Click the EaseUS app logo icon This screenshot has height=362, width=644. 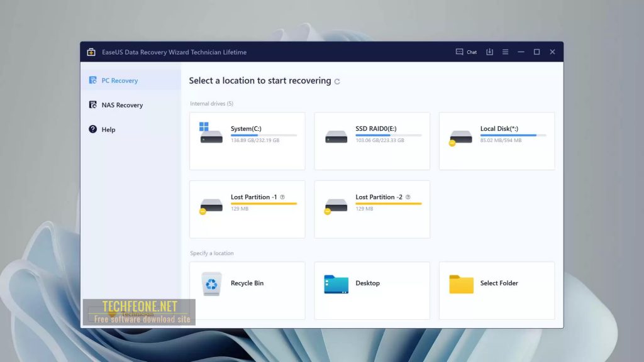(91, 52)
